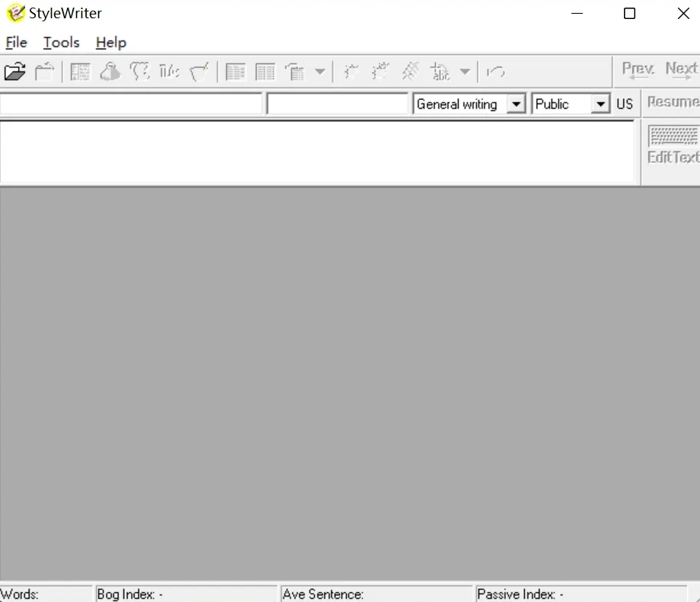Image resolution: width=700 pixels, height=602 pixels.
Task: Open the Help menu
Action: coord(111,43)
